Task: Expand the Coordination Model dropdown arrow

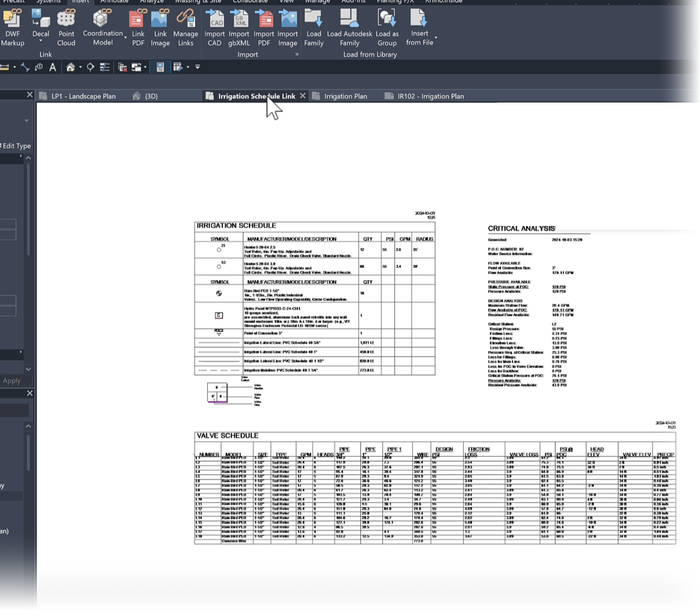Action: coord(125,38)
